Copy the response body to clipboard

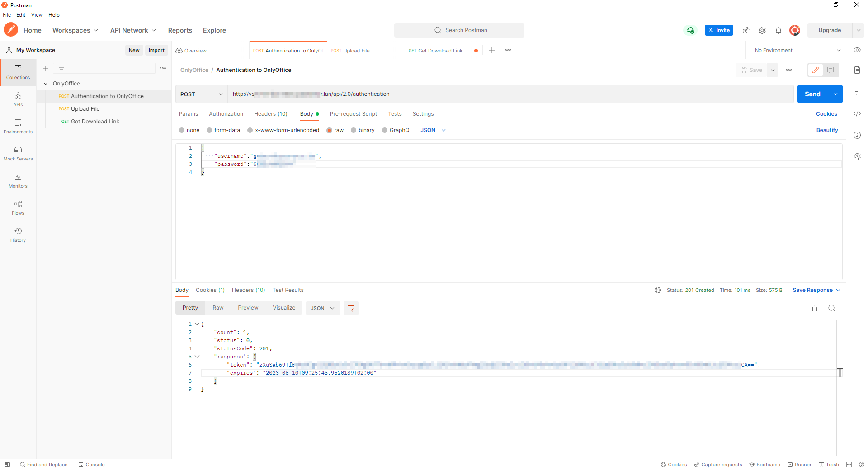814,308
